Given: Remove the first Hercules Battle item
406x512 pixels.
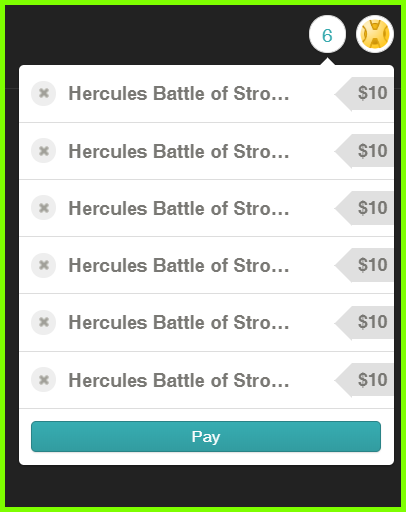Looking at the screenshot, I should [44, 93].
